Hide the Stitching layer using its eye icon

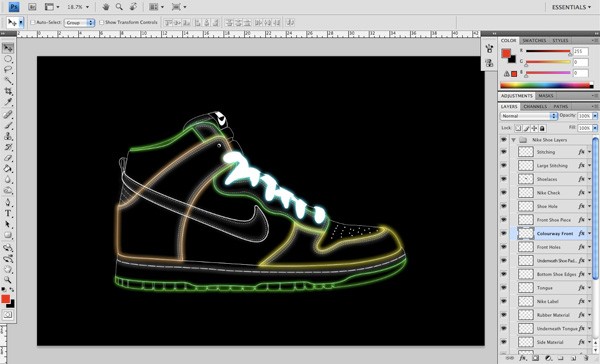click(504, 152)
